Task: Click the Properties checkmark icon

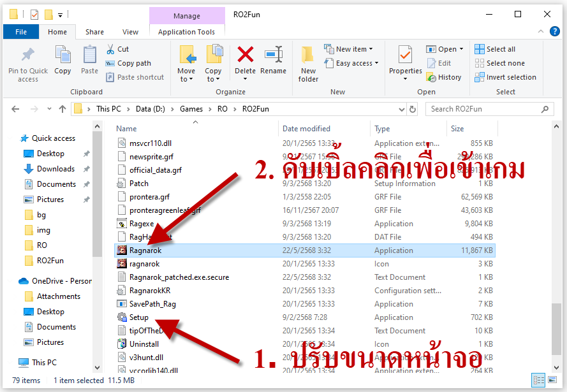Action: [405, 55]
